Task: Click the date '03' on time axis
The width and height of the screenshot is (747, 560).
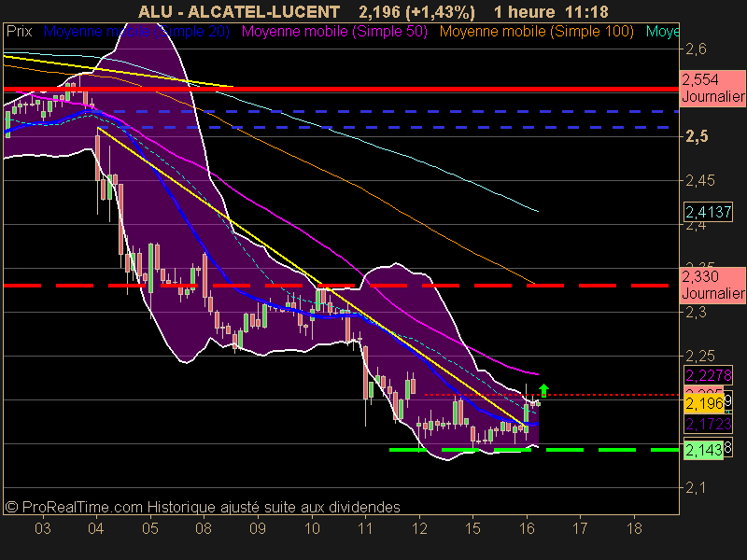Action: click(43, 528)
